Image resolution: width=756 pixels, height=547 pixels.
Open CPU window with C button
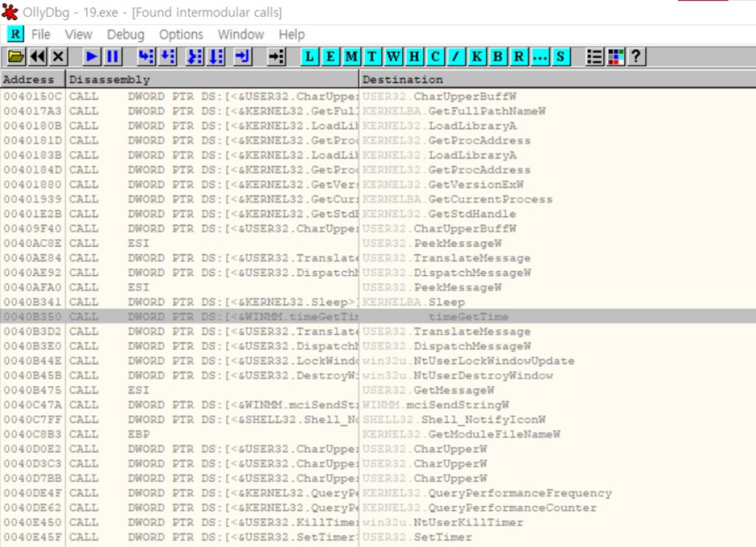pyautogui.click(x=435, y=57)
